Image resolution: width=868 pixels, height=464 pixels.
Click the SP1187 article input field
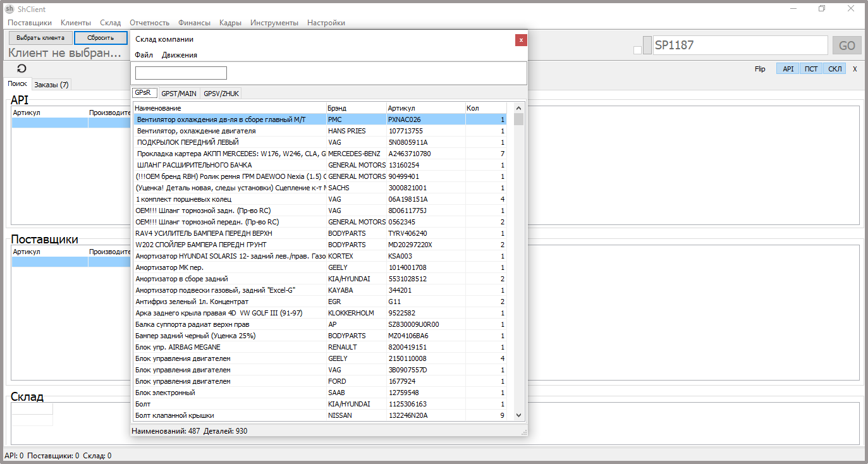(x=740, y=46)
